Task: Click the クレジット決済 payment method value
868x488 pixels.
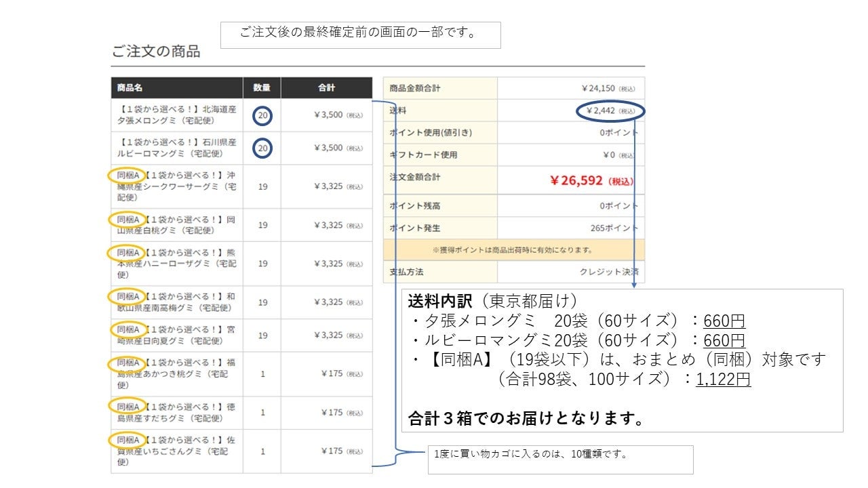Action: click(x=608, y=272)
